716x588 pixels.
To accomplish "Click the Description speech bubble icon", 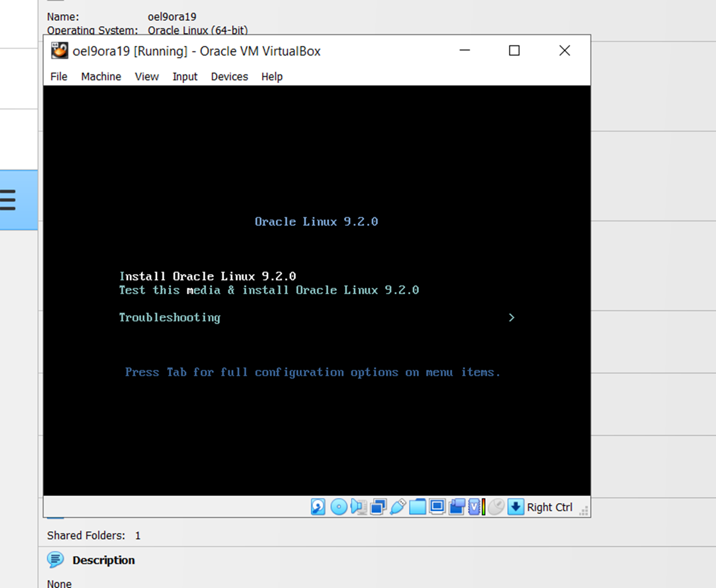I will [55, 560].
